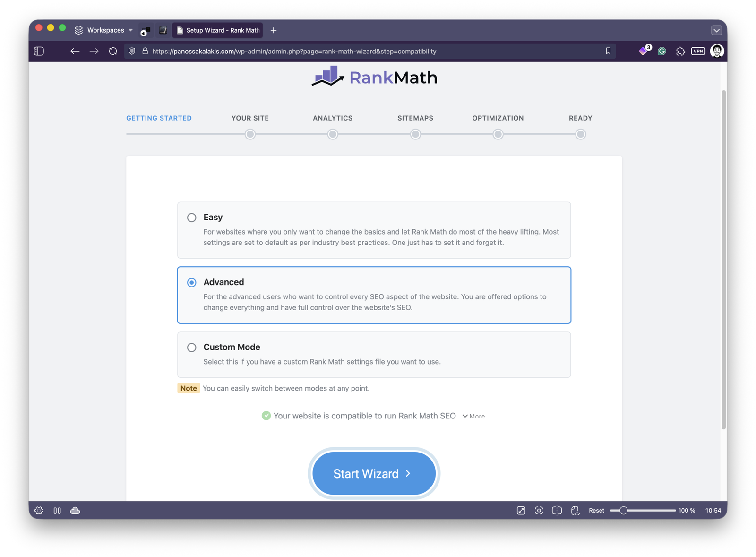Open the cloud sync icon
Viewport: 756px width, 557px height.
tap(75, 511)
